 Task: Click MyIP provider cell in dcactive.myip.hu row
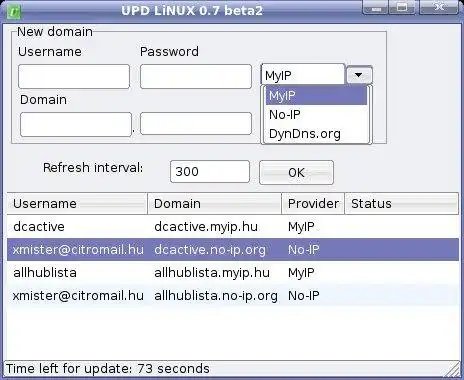(301, 227)
